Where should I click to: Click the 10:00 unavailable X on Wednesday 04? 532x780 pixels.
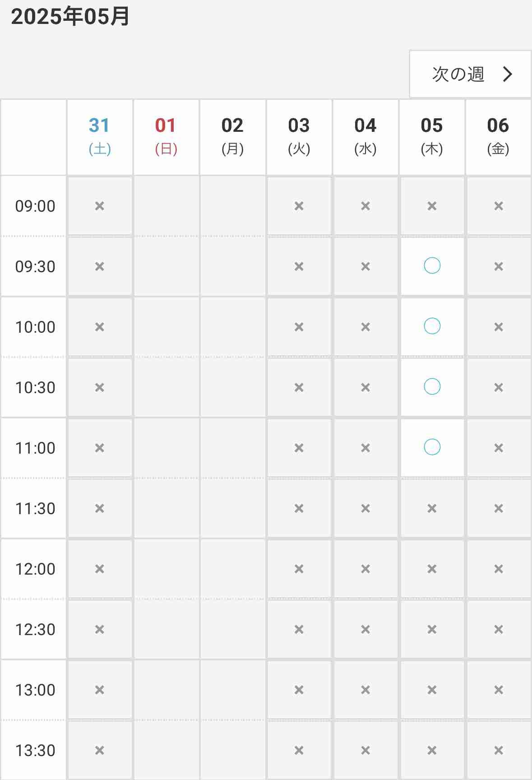[365, 327]
